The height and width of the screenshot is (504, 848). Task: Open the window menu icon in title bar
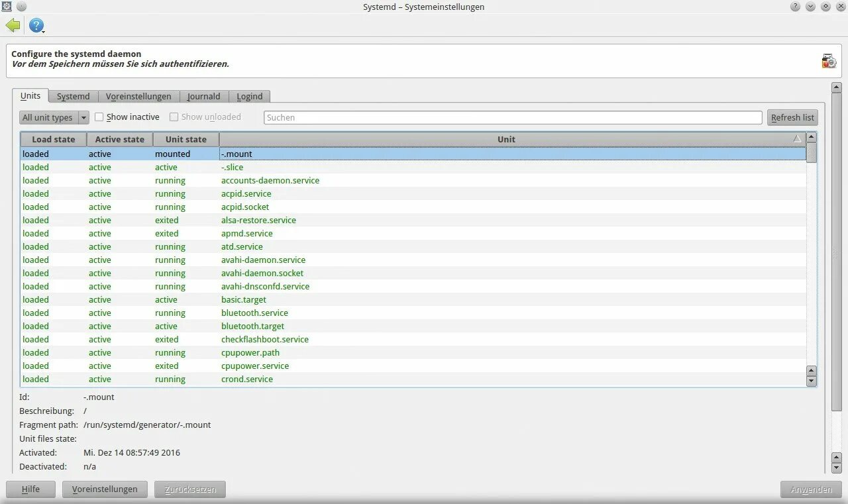point(7,7)
